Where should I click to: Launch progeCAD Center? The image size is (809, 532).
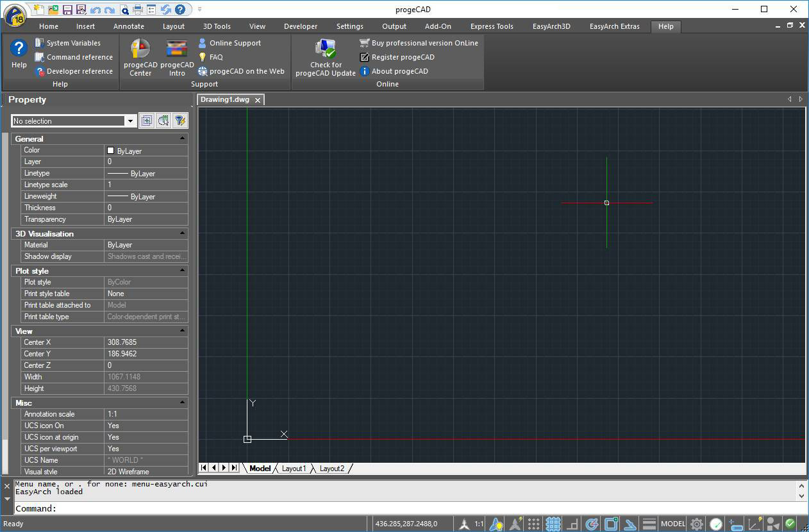point(140,57)
